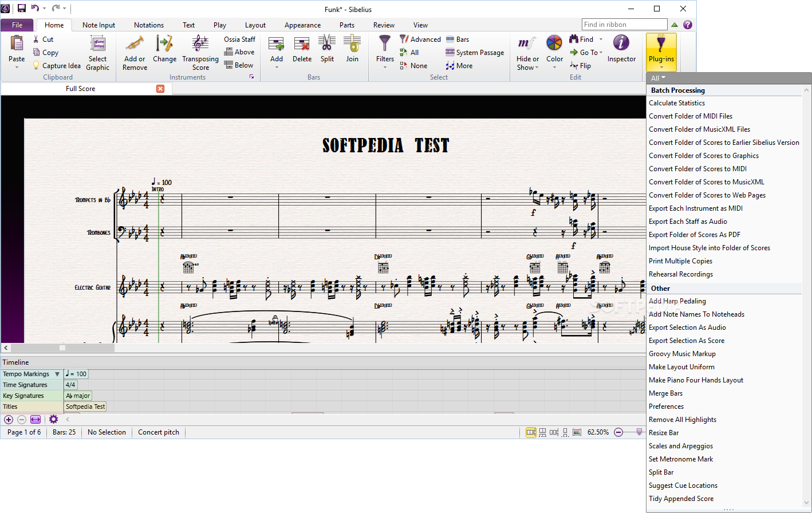
Task: Open Advanced filter selection
Action: tap(420, 40)
